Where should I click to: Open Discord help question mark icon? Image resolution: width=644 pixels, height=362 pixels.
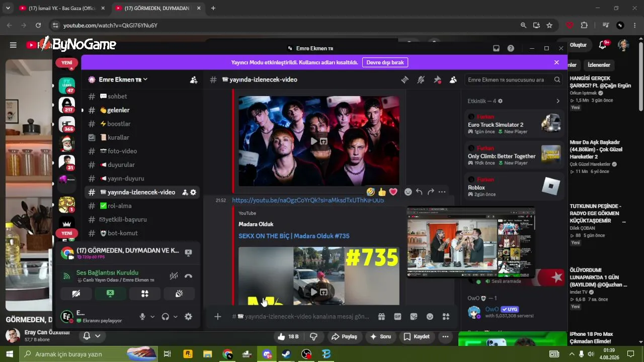[511, 48]
